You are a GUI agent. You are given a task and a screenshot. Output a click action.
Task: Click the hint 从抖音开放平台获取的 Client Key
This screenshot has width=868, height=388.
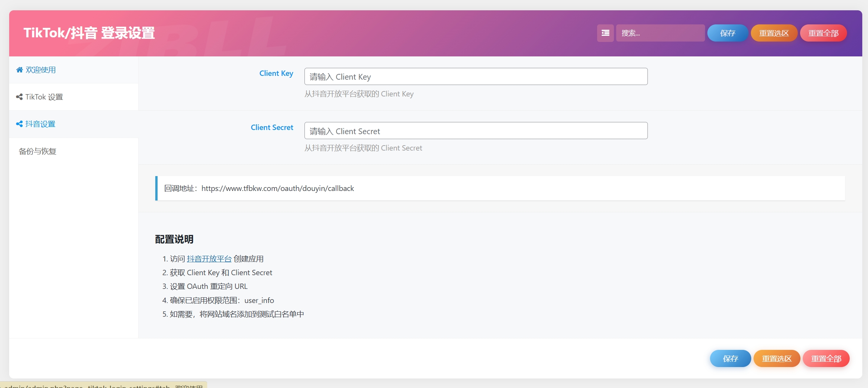tap(359, 94)
